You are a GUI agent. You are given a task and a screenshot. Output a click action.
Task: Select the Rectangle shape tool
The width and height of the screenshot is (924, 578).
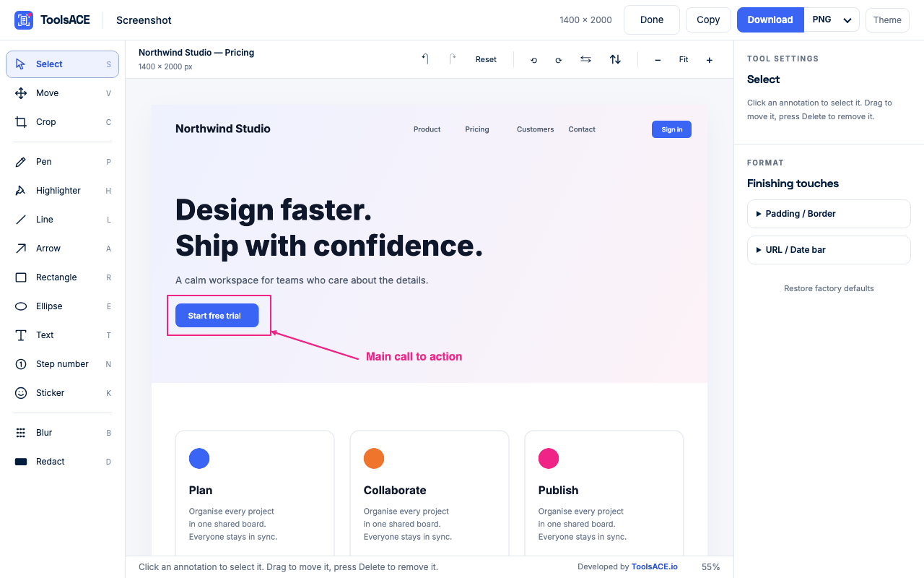coord(62,277)
